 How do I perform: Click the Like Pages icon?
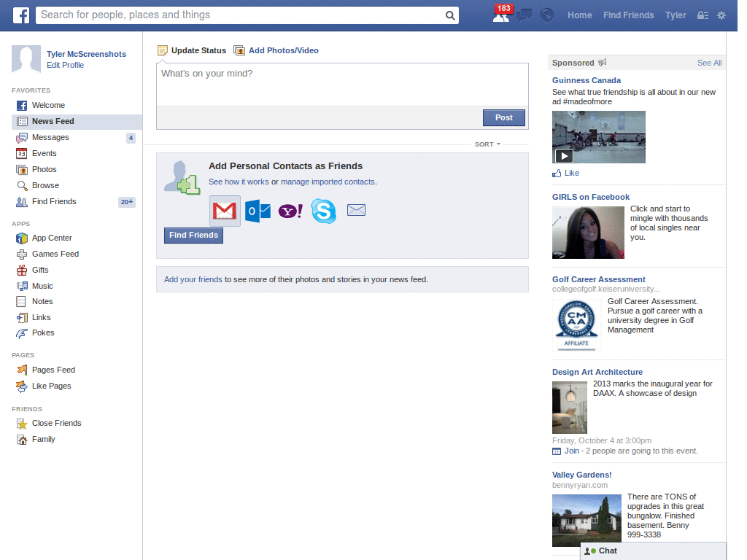click(22, 386)
